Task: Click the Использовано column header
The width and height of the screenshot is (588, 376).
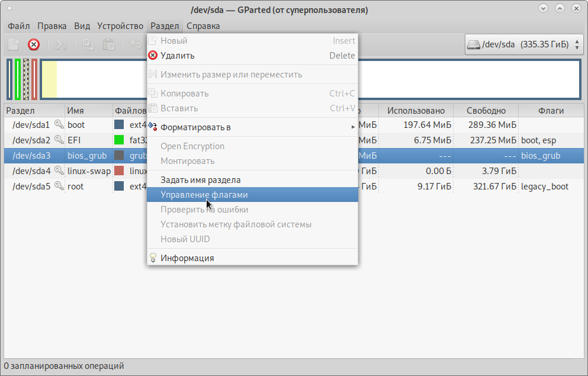Action: (416, 111)
